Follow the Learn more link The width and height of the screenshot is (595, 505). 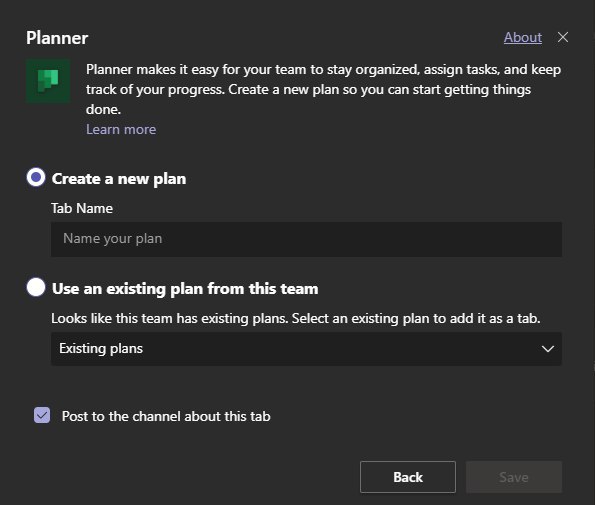[x=121, y=129]
